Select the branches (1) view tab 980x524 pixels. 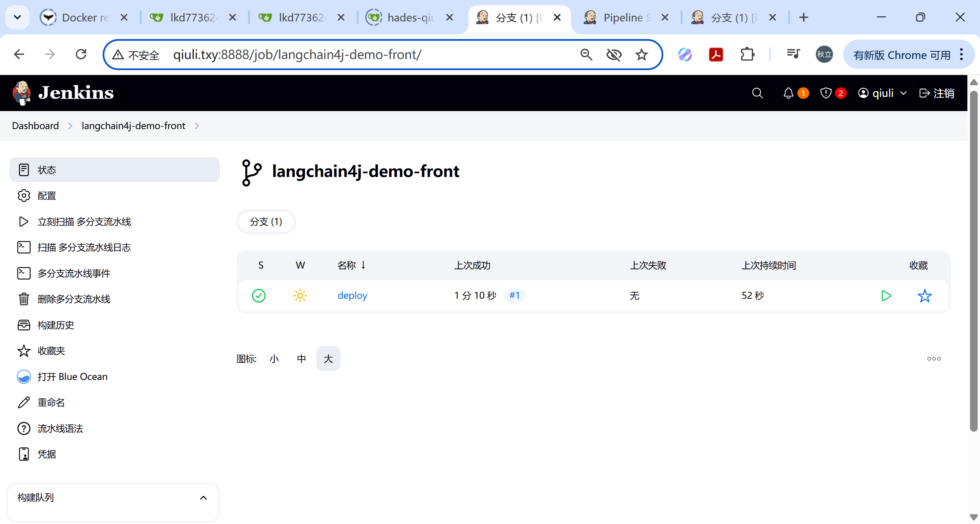click(266, 221)
